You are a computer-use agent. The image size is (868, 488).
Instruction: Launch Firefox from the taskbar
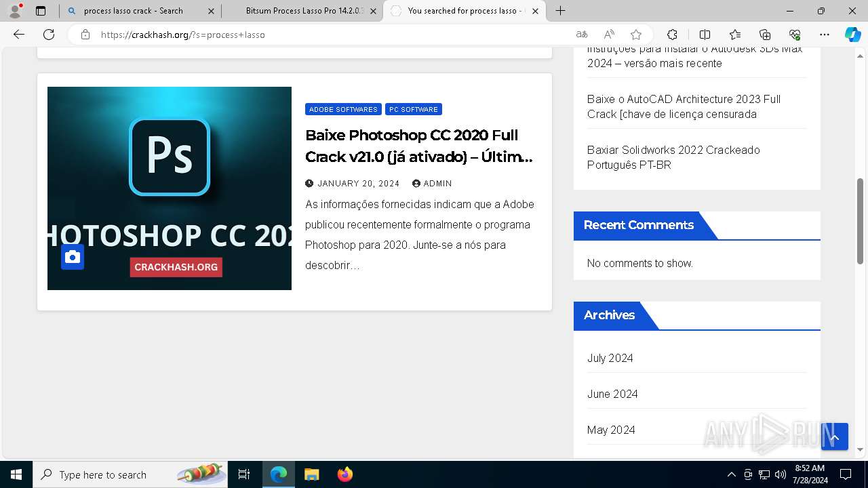(x=344, y=474)
